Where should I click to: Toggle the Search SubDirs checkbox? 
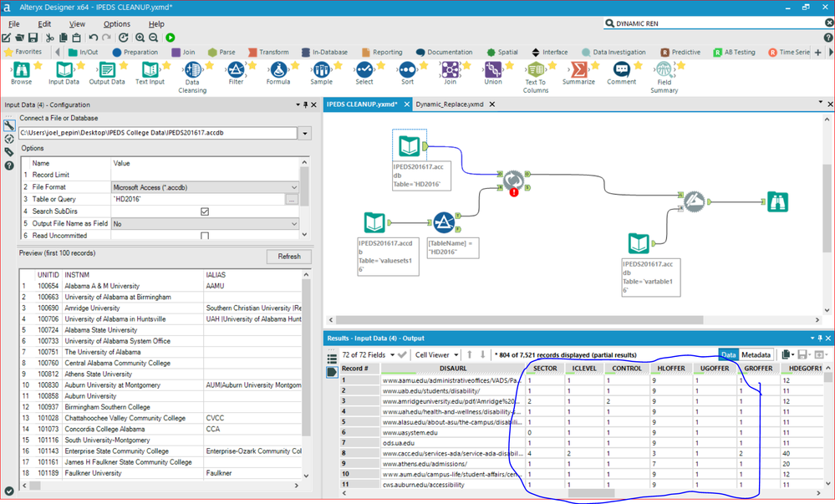coord(205,211)
